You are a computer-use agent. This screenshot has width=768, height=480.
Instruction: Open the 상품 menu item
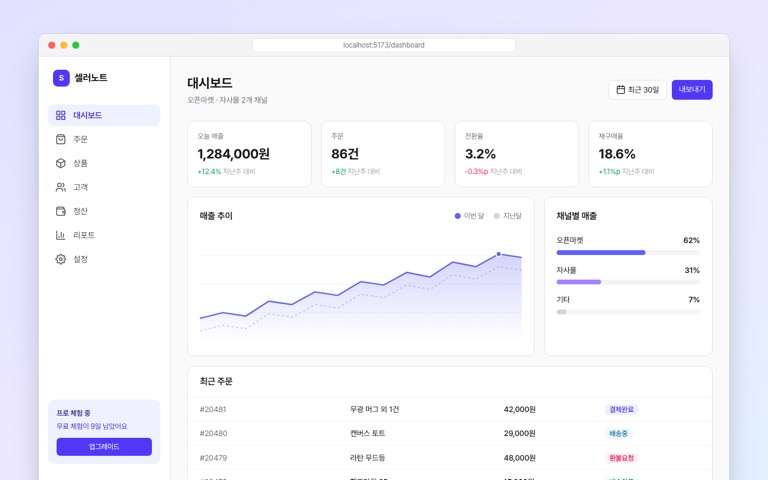[104, 163]
